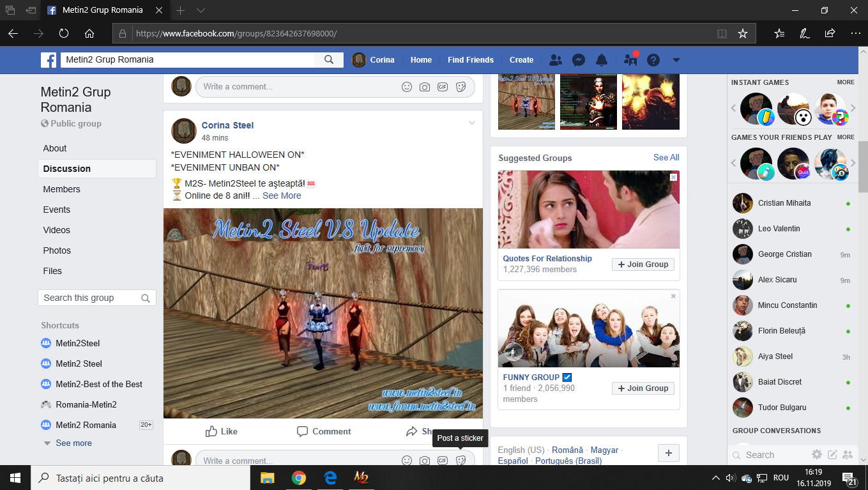This screenshot has height=490, width=868.
Task: Click the Search this group field
Action: (97, 298)
